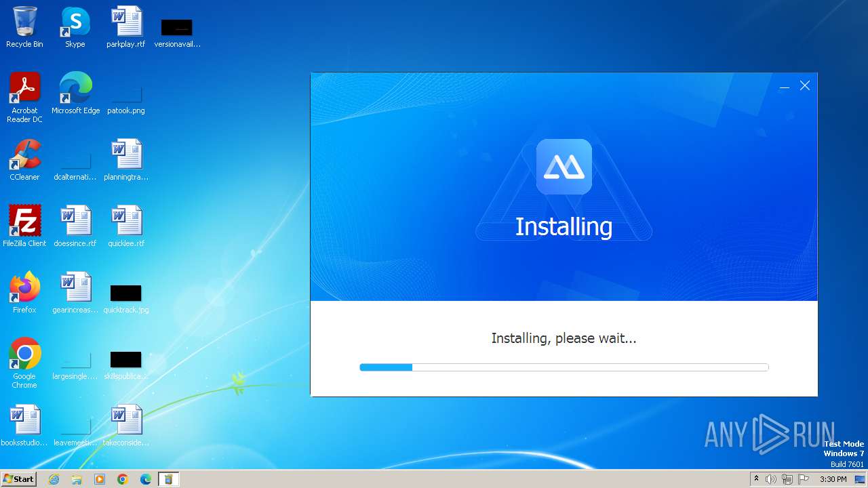The width and height of the screenshot is (868, 488).
Task: Click the installation progress bar
Action: (564, 367)
